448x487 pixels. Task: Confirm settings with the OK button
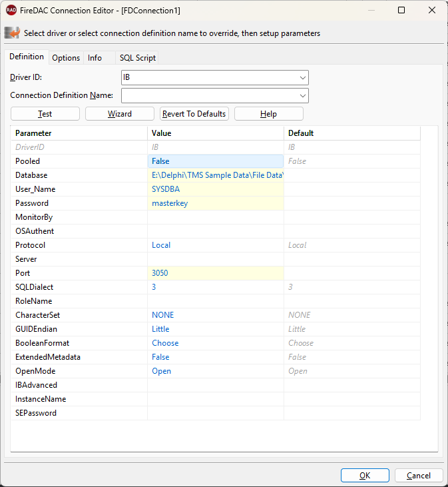coord(365,476)
